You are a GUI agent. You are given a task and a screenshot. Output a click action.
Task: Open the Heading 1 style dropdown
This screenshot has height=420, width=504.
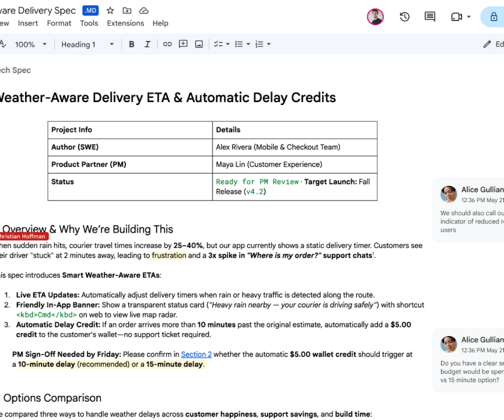pos(88,44)
